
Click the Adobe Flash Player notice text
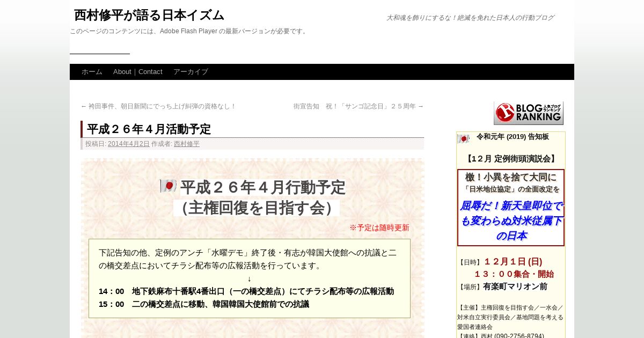[189, 31]
